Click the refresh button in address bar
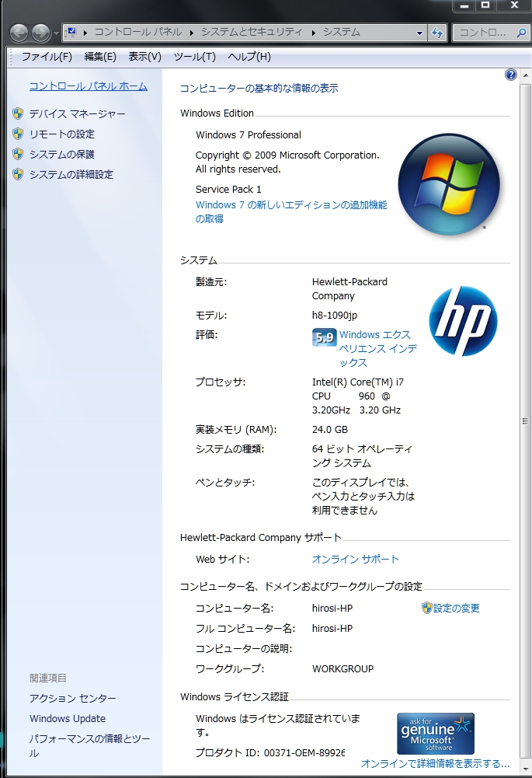This screenshot has width=532, height=778. tap(437, 33)
